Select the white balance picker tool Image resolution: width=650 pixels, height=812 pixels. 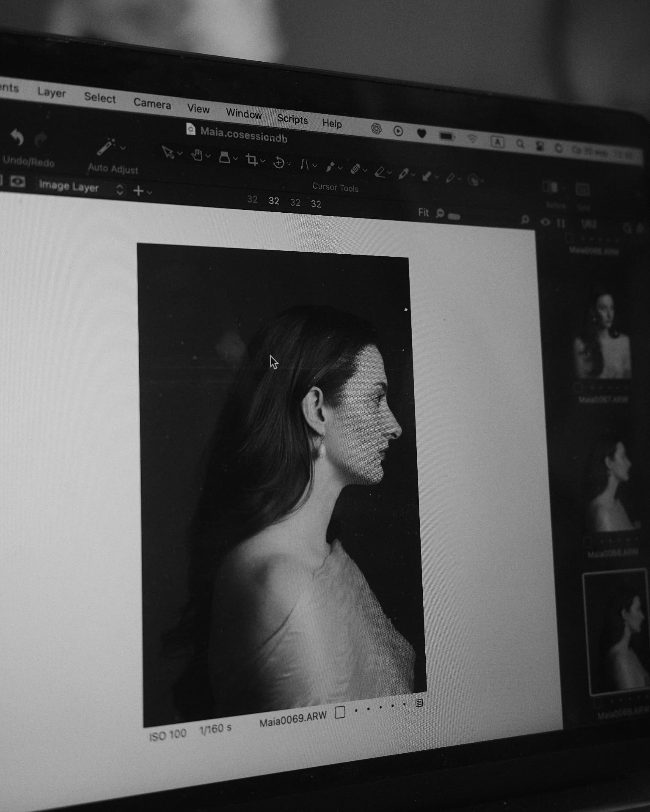click(403, 173)
